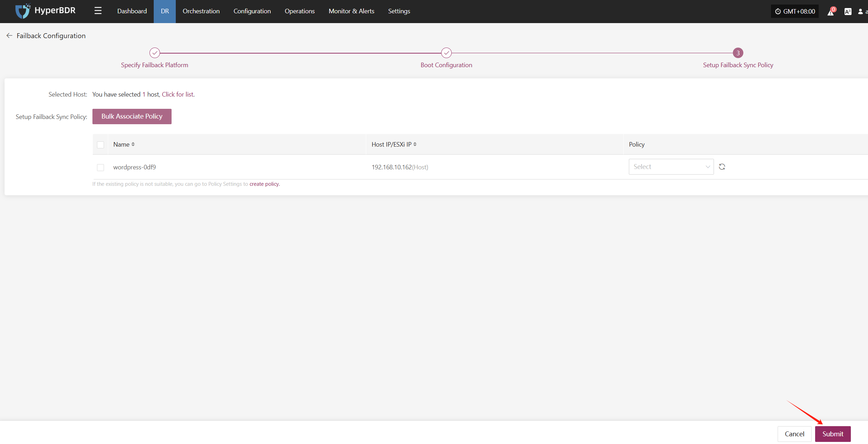The image size is (868, 444).
Task: Sort the table by Name column
Action: 133,145
